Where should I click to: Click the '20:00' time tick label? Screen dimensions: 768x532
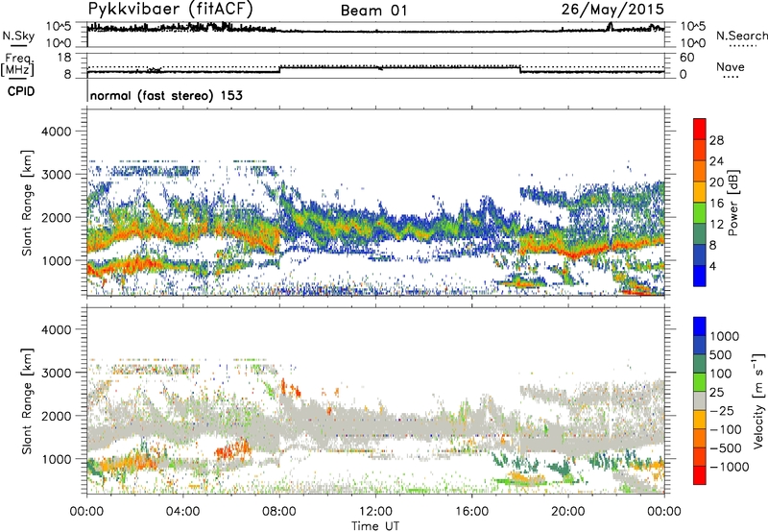(567, 511)
